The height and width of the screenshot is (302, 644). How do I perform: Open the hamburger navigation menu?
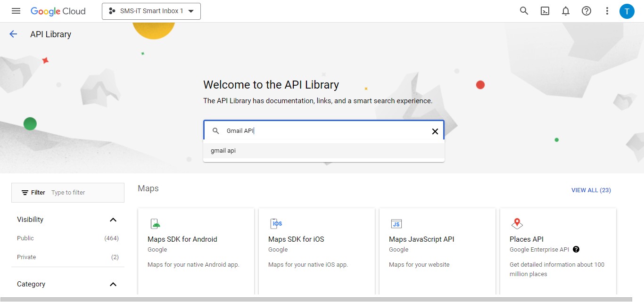point(16,10)
